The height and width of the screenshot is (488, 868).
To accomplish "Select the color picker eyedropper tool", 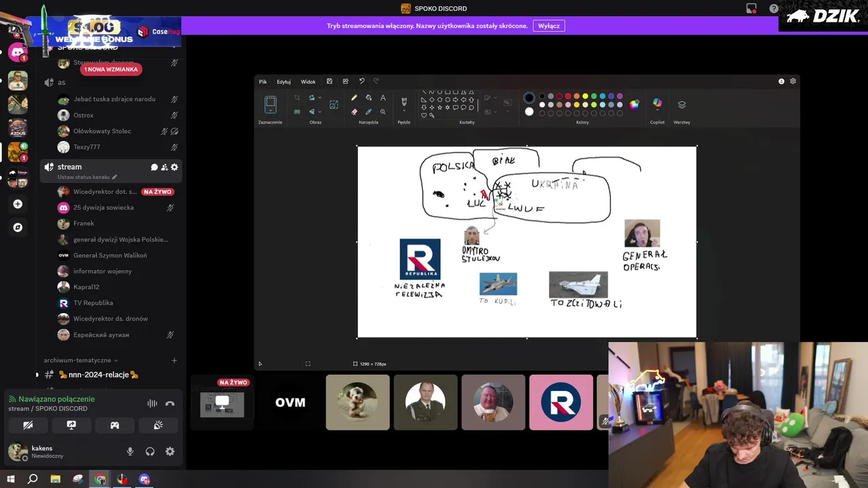I will click(368, 112).
